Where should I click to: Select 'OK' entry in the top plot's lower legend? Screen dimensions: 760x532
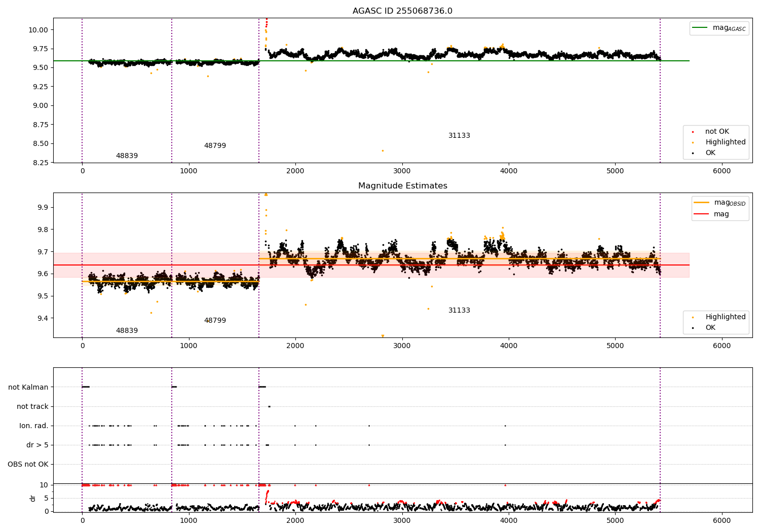[710, 153]
